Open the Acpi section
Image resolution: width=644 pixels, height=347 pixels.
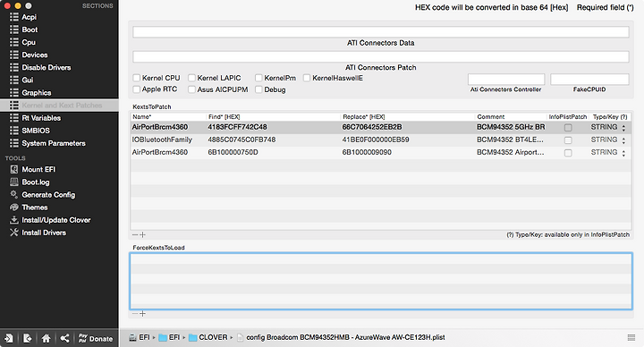pyautogui.click(x=29, y=17)
